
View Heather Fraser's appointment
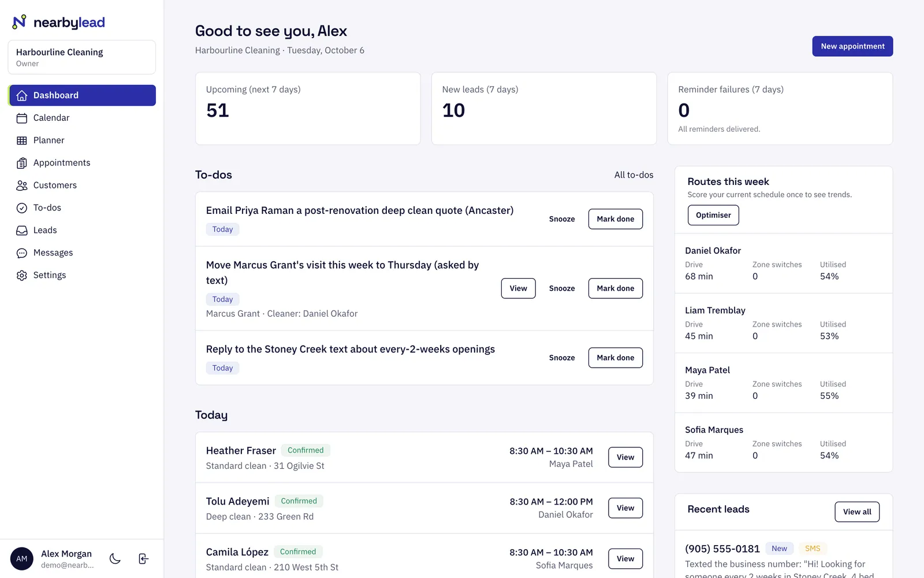[625, 457]
